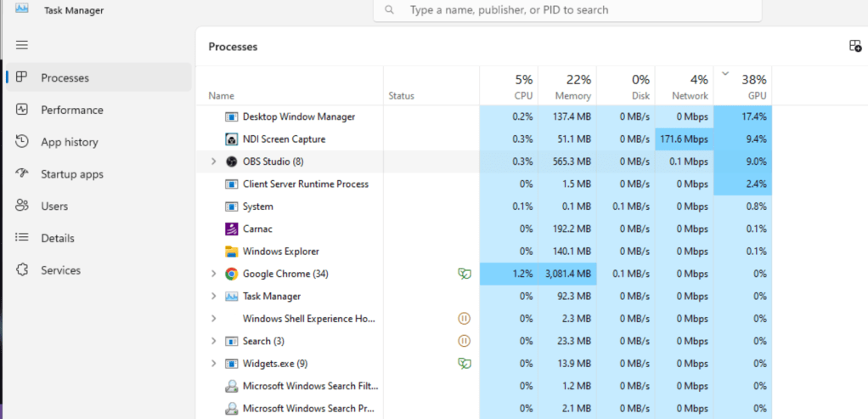Screen dimensions: 868x419
Task: Click Widgets.exe efficiency mode leaf icon
Action: (x=465, y=364)
